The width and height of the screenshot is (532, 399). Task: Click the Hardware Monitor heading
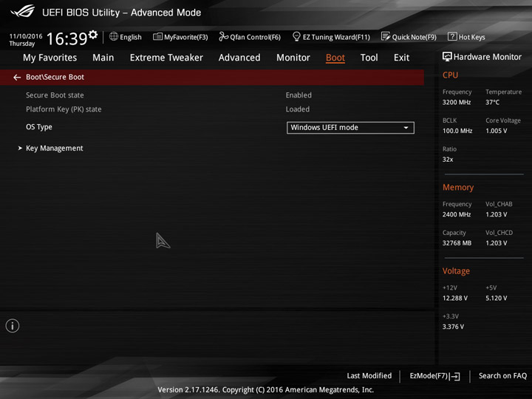pyautogui.click(x=487, y=57)
